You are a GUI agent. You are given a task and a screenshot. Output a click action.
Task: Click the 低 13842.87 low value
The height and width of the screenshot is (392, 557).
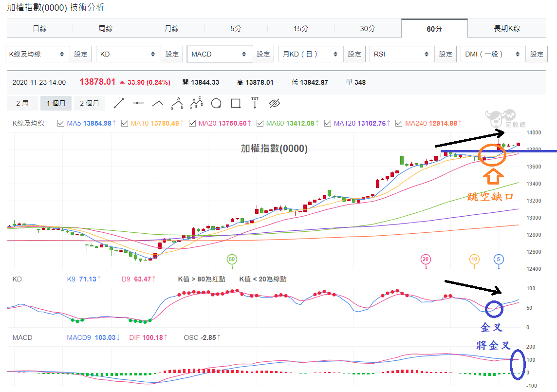pyautogui.click(x=310, y=82)
